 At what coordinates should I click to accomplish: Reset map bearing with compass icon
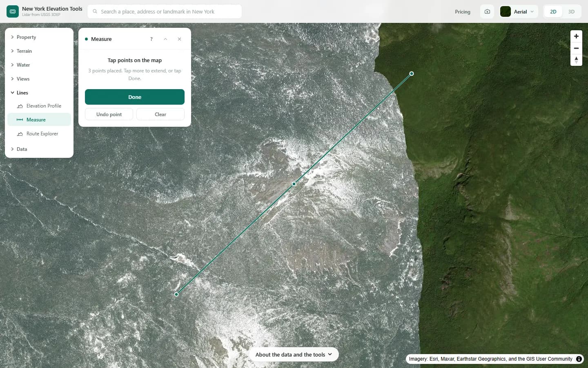pyautogui.click(x=576, y=60)
